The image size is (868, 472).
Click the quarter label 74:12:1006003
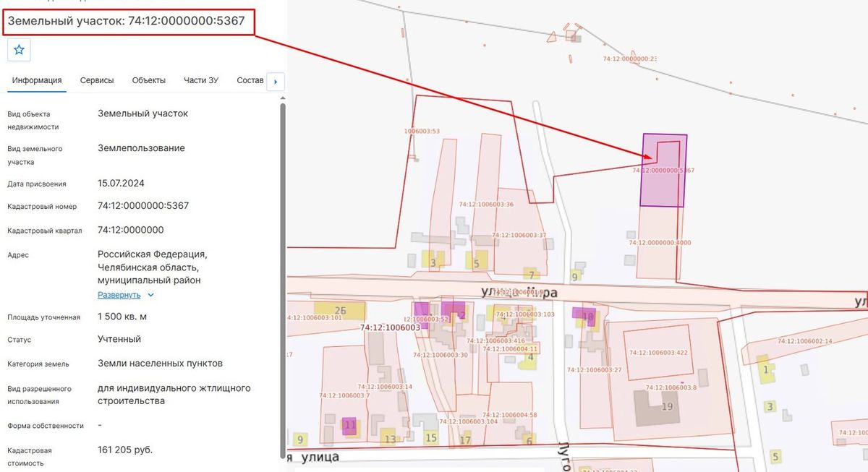pyautogui.click(x=390, y=327)
